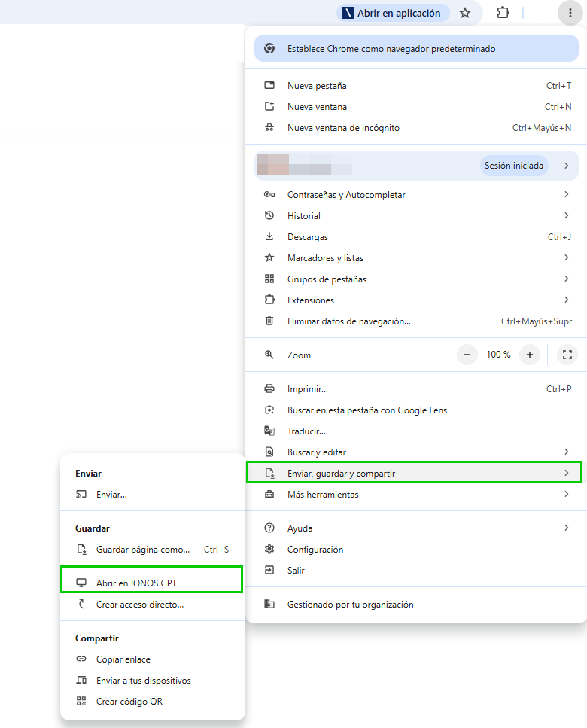Expand the Extensiones submenu arrow

click(x=567, y=300)
